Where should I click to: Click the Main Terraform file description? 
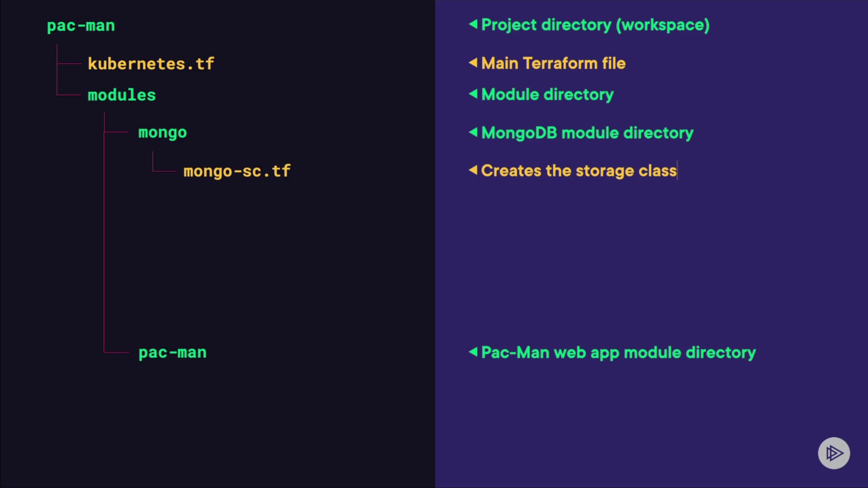click(x=553, y=63)
